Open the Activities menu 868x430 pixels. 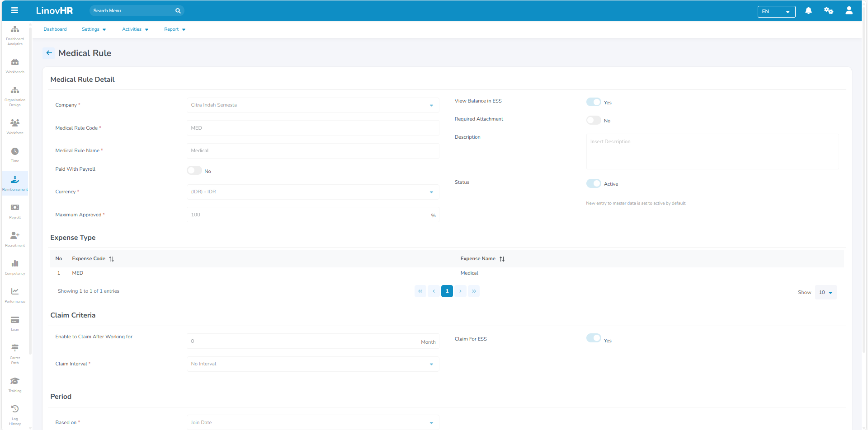point(135,29)
